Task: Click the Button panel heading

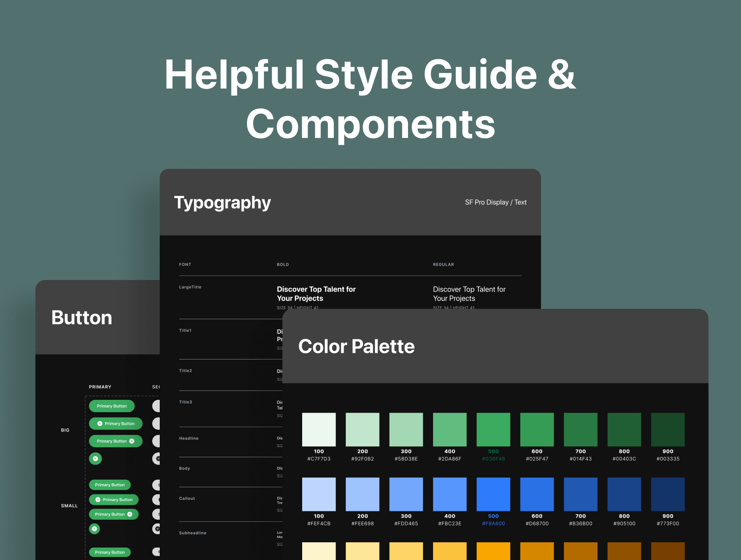Action: pyautogui.click(x=82, y=317)
